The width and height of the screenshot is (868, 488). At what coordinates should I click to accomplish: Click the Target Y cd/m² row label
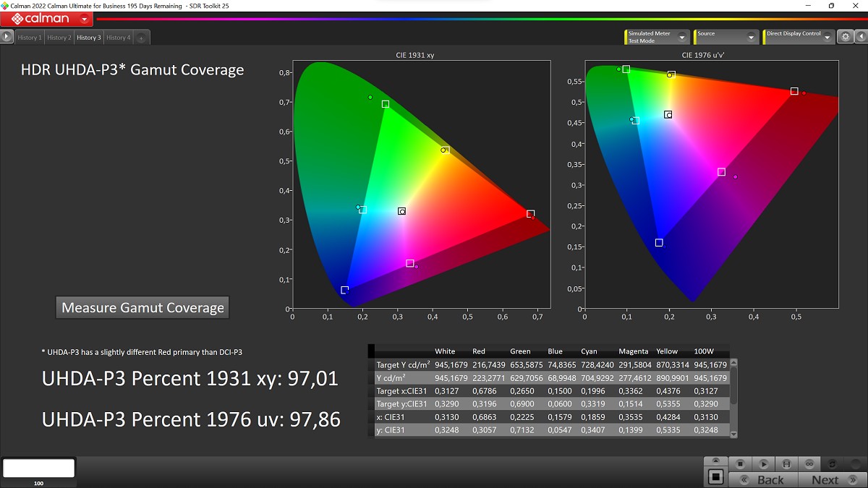[404, 365]
